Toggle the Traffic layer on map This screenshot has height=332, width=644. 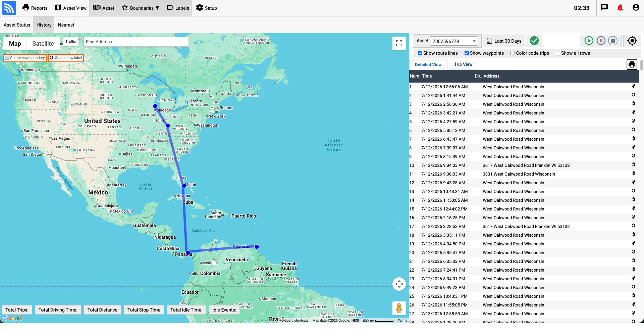coord(70,41)
